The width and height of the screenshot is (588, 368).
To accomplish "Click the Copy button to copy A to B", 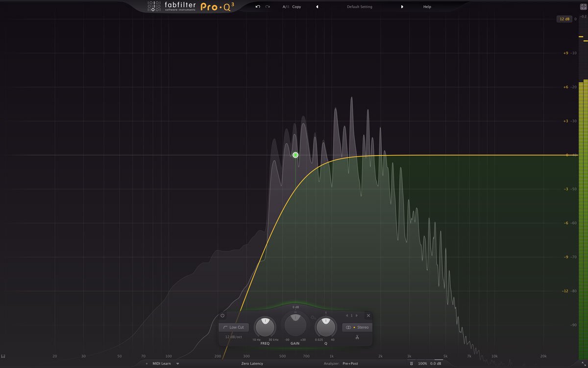I will pos(296,6).
